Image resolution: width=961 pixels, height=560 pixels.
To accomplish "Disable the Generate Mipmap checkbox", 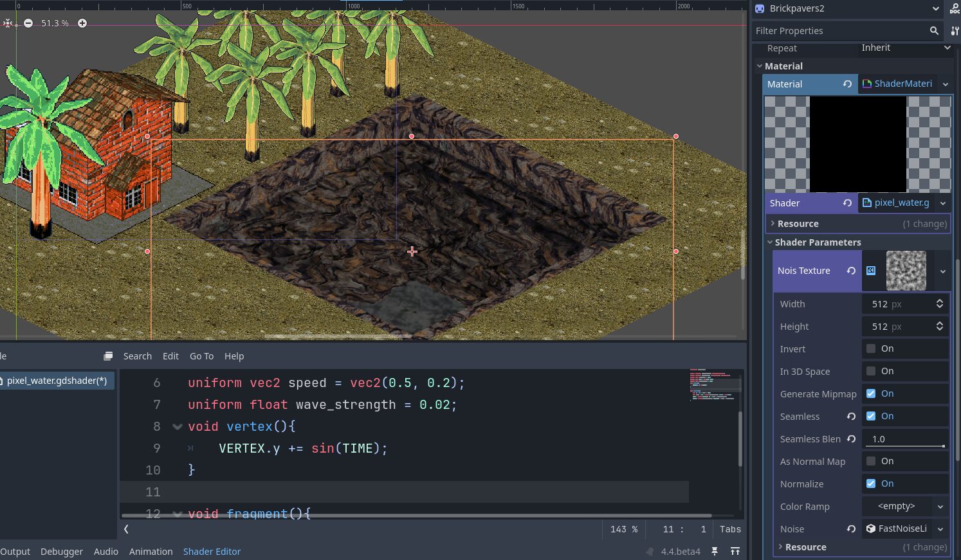I will tap(871, 394).
